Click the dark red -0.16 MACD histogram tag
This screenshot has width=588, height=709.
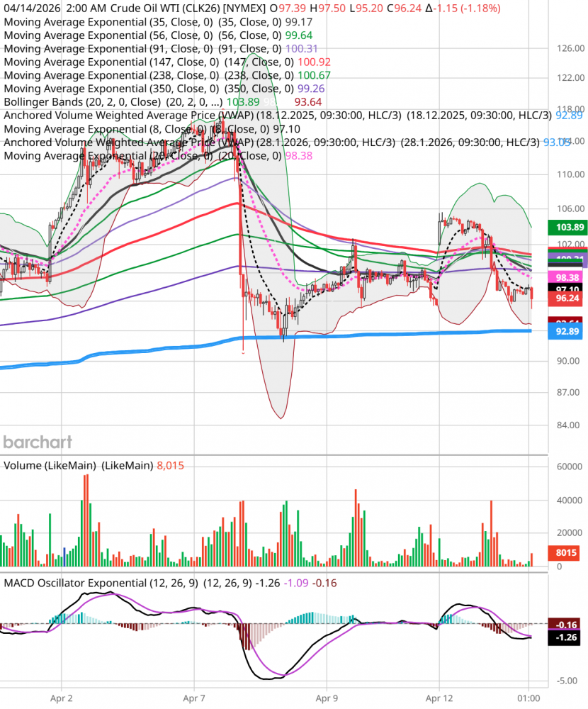pos(568,625)
